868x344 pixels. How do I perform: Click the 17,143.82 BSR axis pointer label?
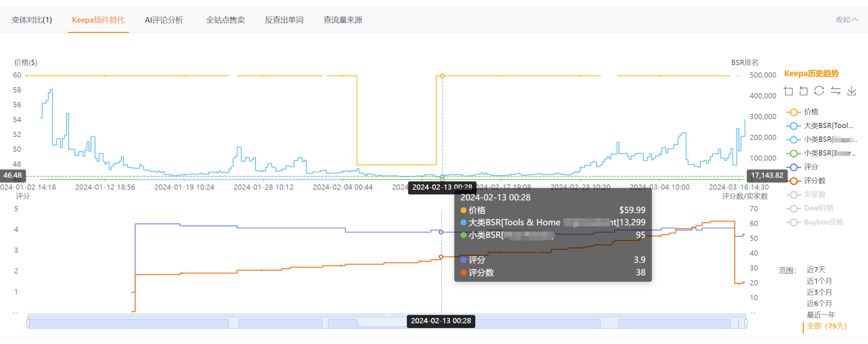pyautogui.click(x=767, y=175)
